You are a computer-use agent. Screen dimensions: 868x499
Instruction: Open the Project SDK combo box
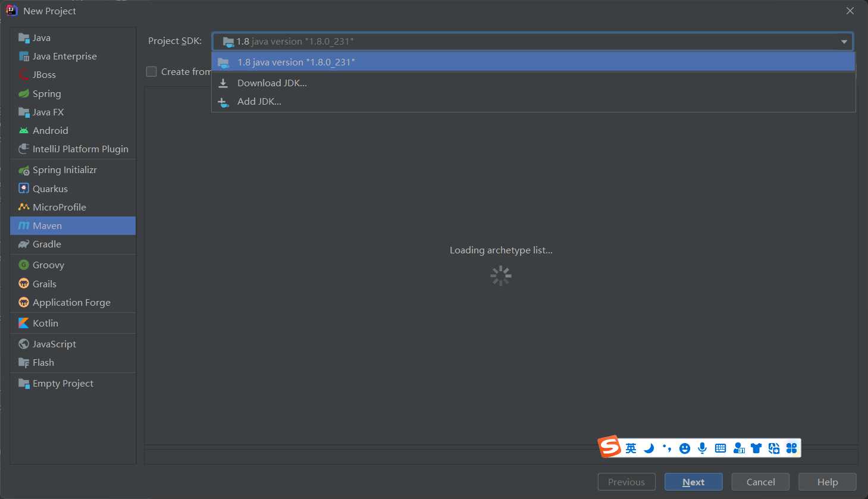[532, 42]
